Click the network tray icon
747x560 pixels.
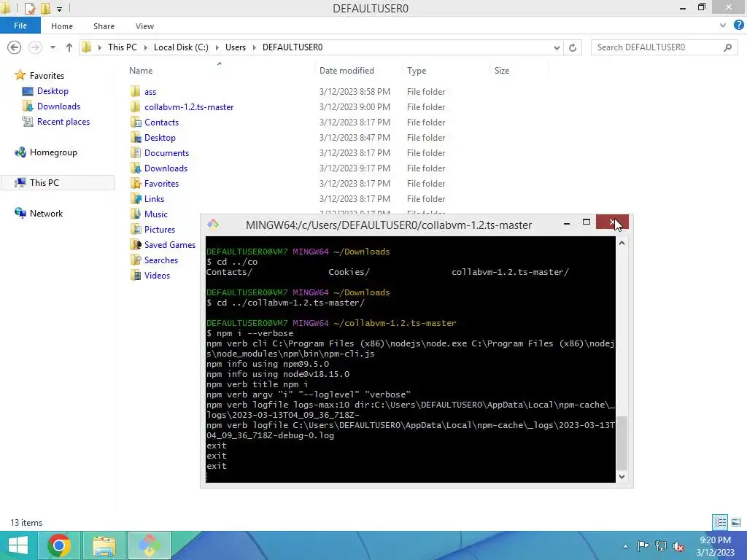coord(660,545)
